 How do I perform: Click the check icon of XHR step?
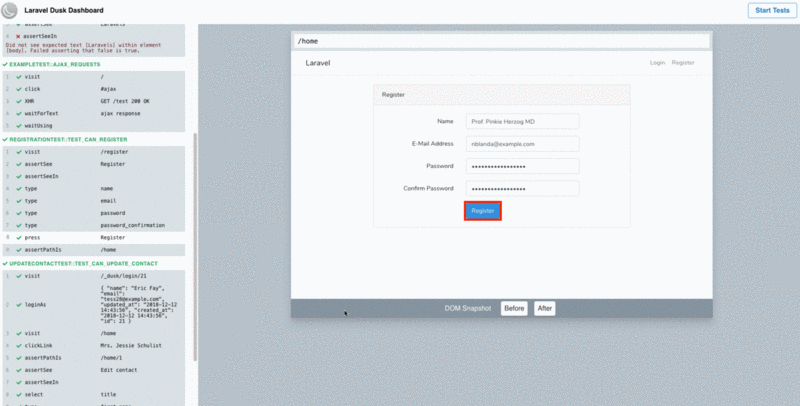[x=19, y=102]
